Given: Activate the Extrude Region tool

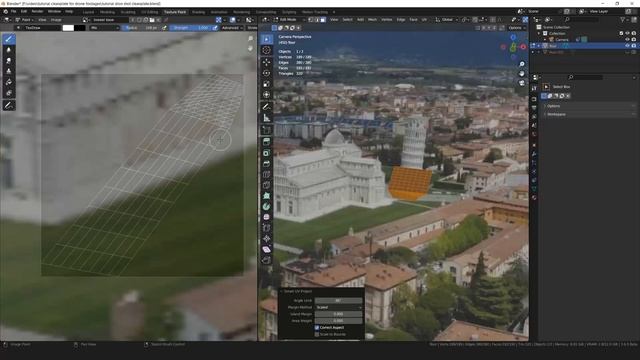Looking at the screenshot, I should tap(267, 142).
